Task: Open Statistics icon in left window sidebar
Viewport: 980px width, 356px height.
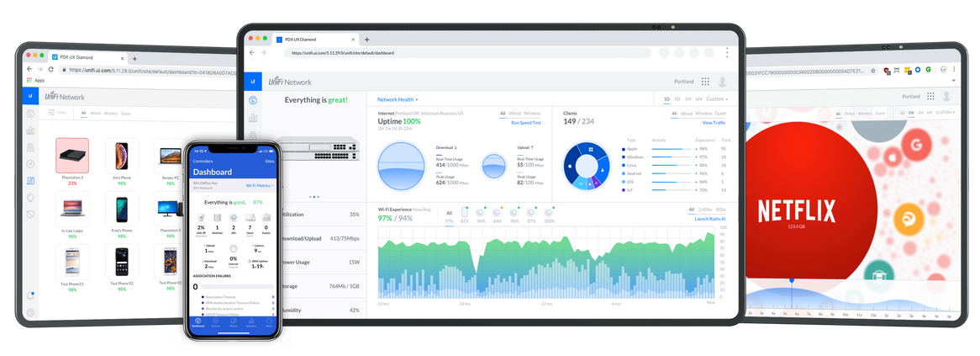Action: point(30,130)
